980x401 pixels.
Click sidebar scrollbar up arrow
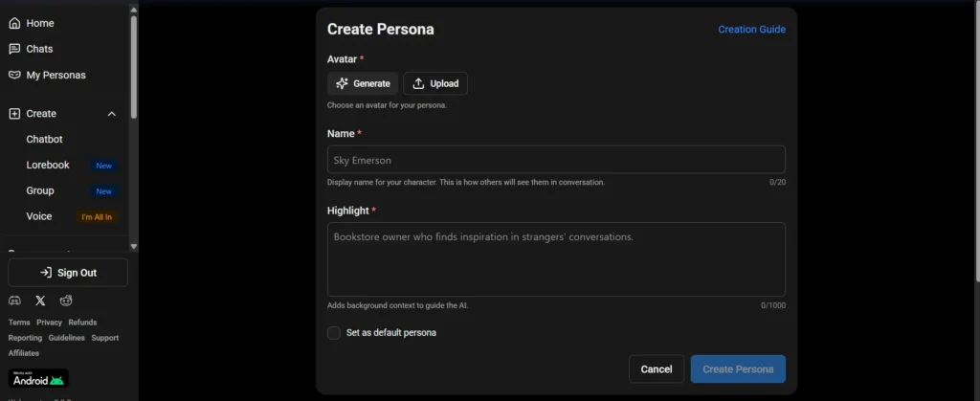[134, 10]
